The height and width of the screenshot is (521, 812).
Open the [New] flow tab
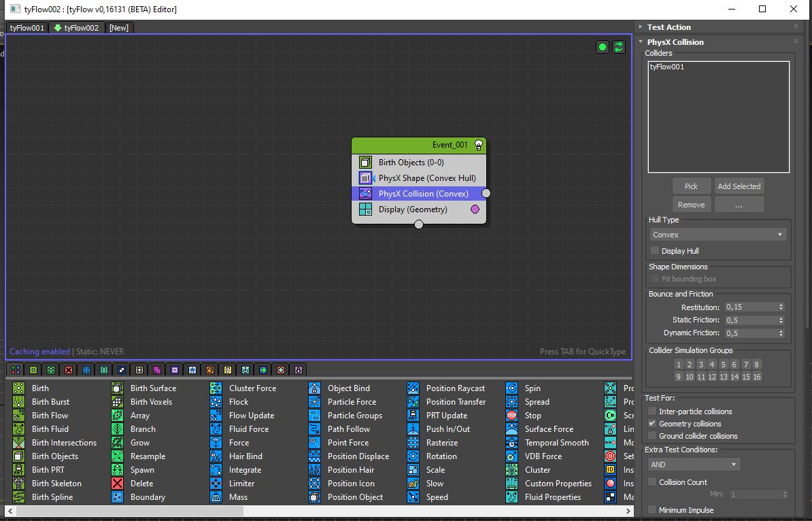coord(118,28)
